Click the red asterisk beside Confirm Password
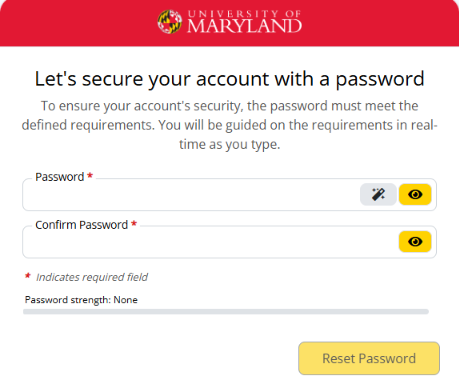The height and width of the screenshot is (381, 459). coord(134,223)
